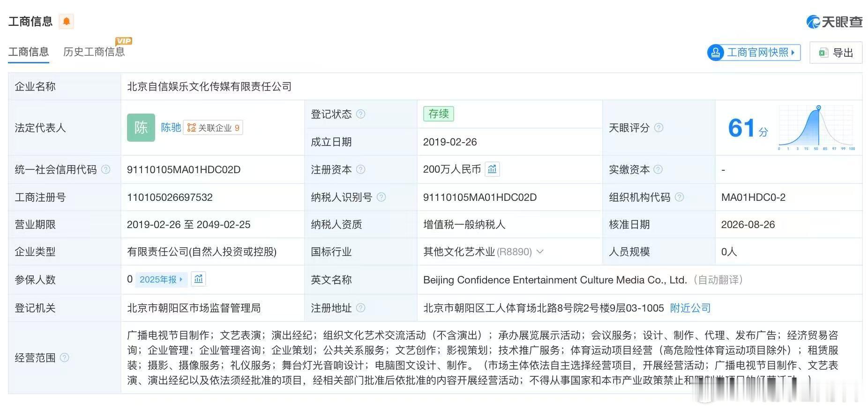Image resolution: width=868 pixels, height=412 pixels.
Task: Click establishment date 2019-02-26
Action: [x=450, y=142]
